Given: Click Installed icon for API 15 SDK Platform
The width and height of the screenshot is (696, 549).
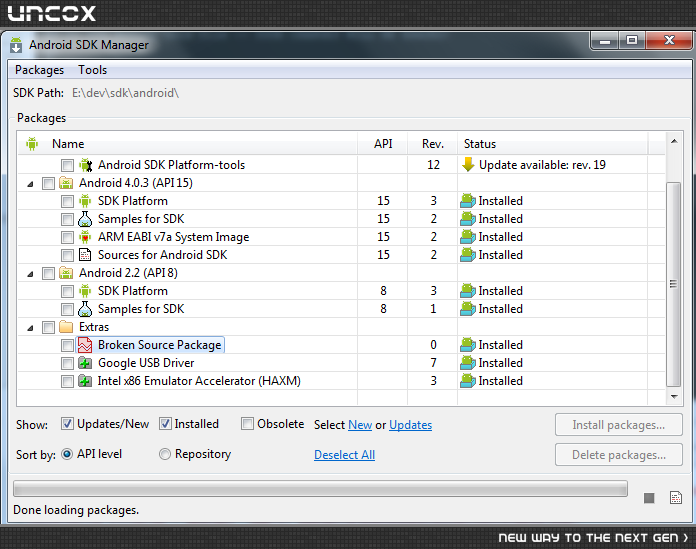Looking at the screenshot, I should coord(467,201).
